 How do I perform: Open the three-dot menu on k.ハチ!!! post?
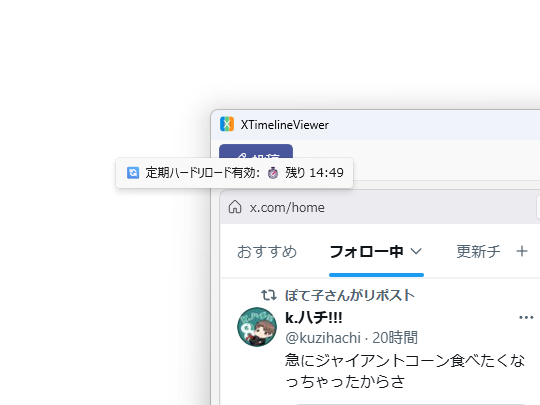[526, 318]
